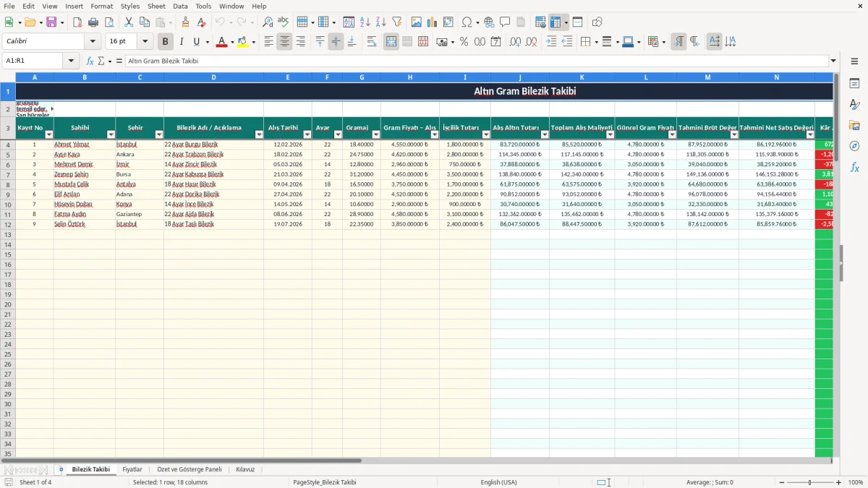Screen dimensions: 868x488
Task: Toggle italic formatting
Action: (x=182, y=42)
